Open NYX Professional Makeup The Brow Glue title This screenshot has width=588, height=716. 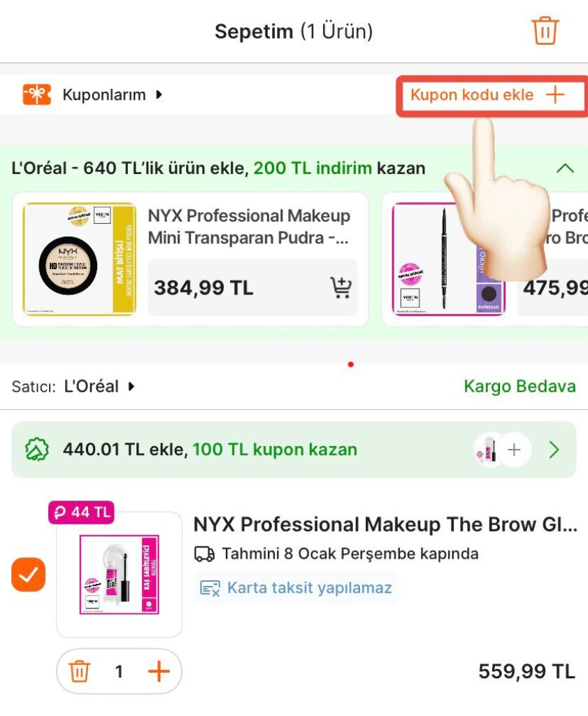[385, 525]
